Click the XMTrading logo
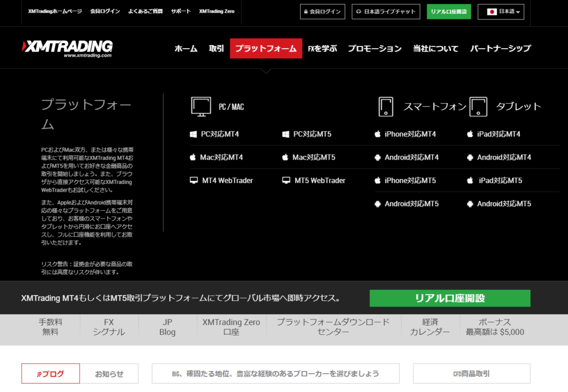Viewport: 568px width, 392px height. 67,48
